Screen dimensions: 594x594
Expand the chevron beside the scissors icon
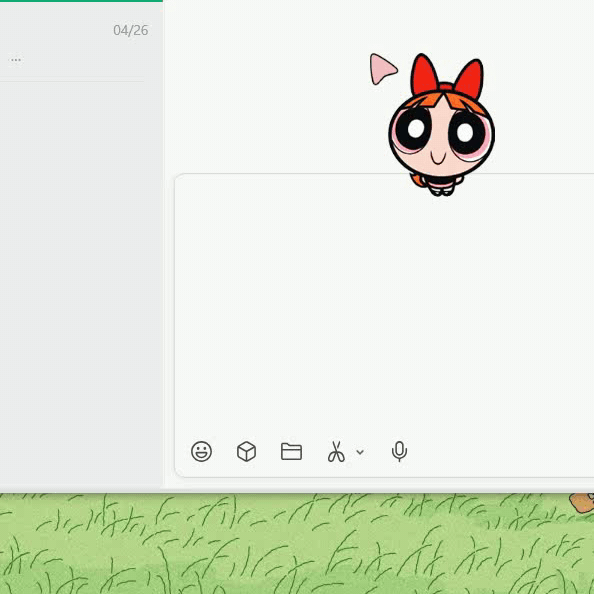(x=360, y=452)
